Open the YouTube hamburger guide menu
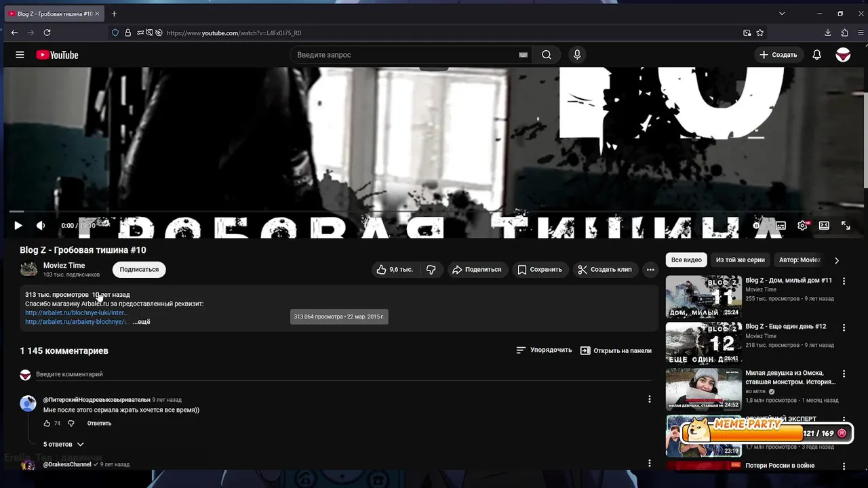The width and height of the screenshot is (868, 488). point(20,55)
